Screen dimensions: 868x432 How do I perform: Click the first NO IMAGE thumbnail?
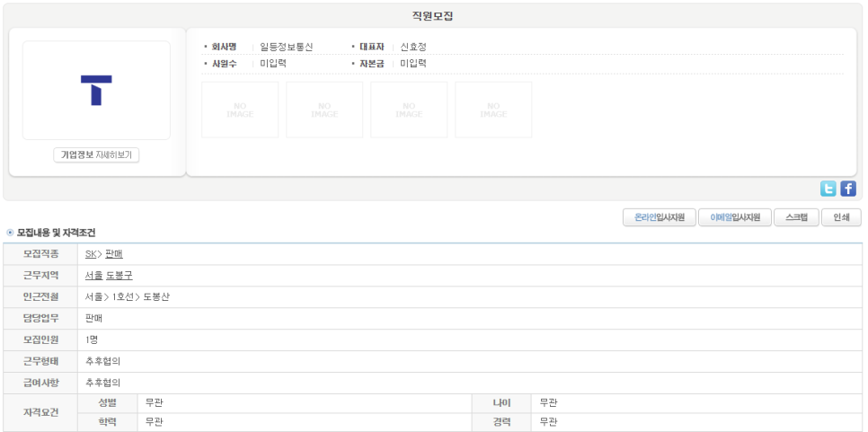[240, 110]
